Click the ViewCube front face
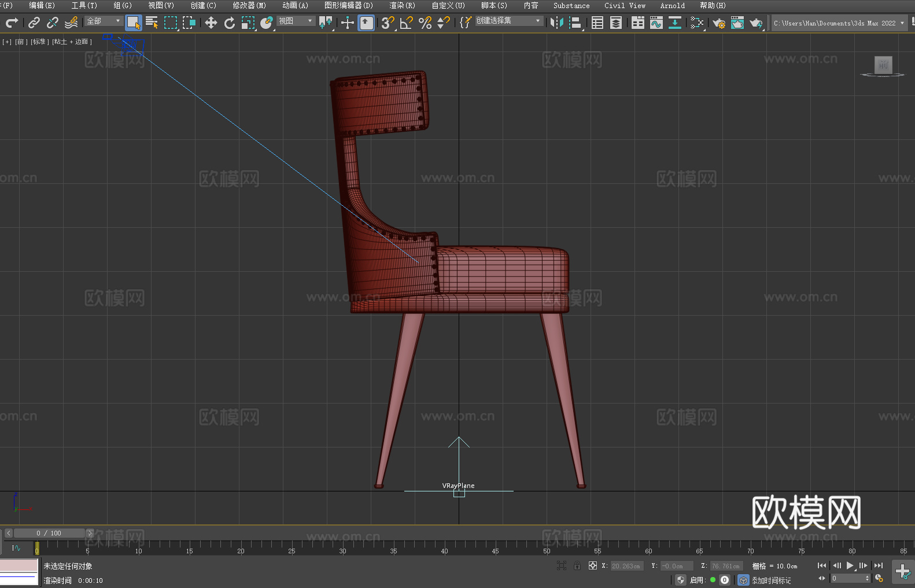This screenshot has width=915, height=588. pyautogui.click(x=883, y=65)
